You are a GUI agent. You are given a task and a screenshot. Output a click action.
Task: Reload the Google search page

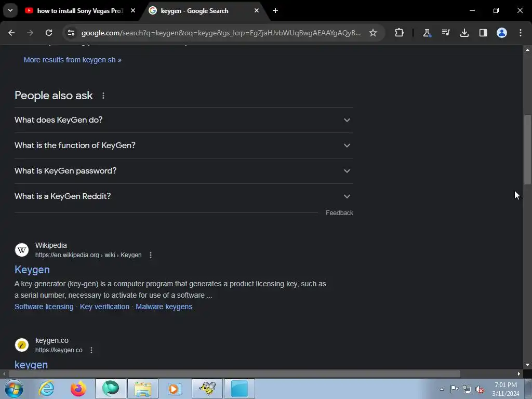pos(49,33)
